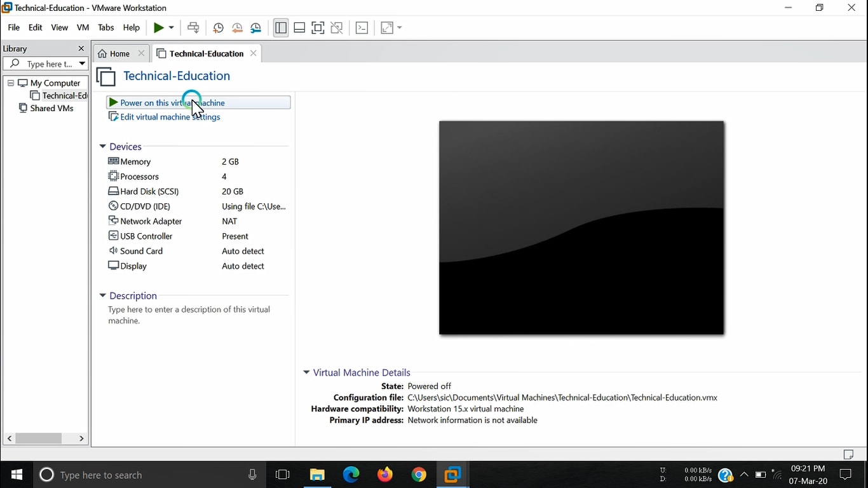Open the snapshot manager from toolbar
This screenshot has width=868, height=488.
(x=255, y=28)
